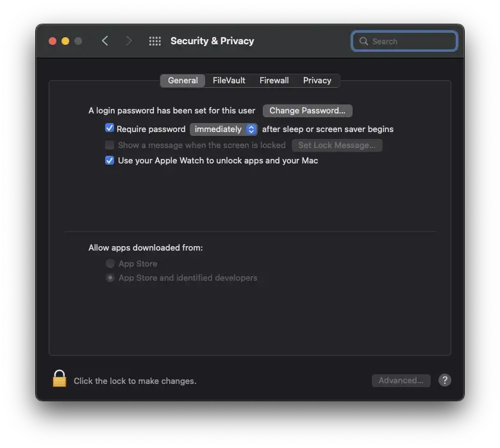Toggle the Apple Watch unlock checkbox

click(x=110, y=160)
